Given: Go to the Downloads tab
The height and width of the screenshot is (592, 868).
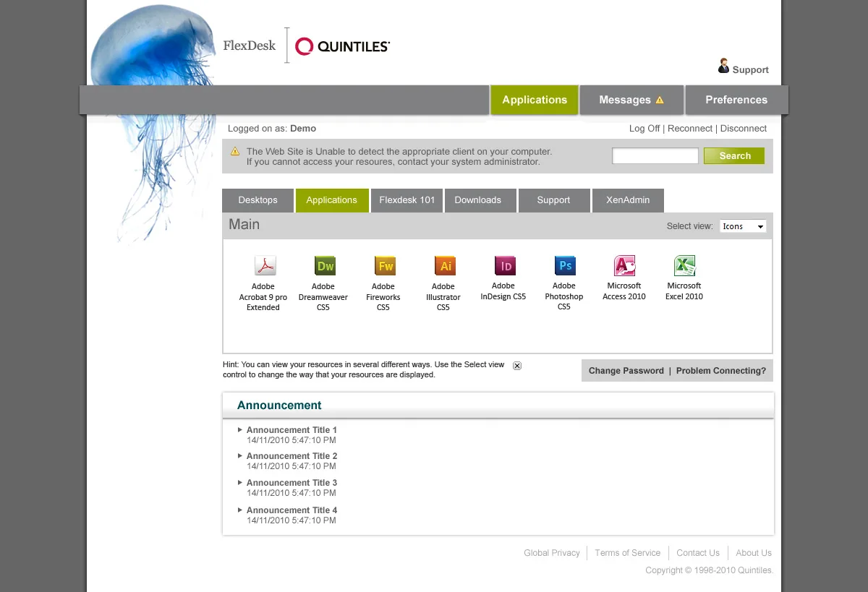Looking at the screenshot, I should (x=480, y=200).
